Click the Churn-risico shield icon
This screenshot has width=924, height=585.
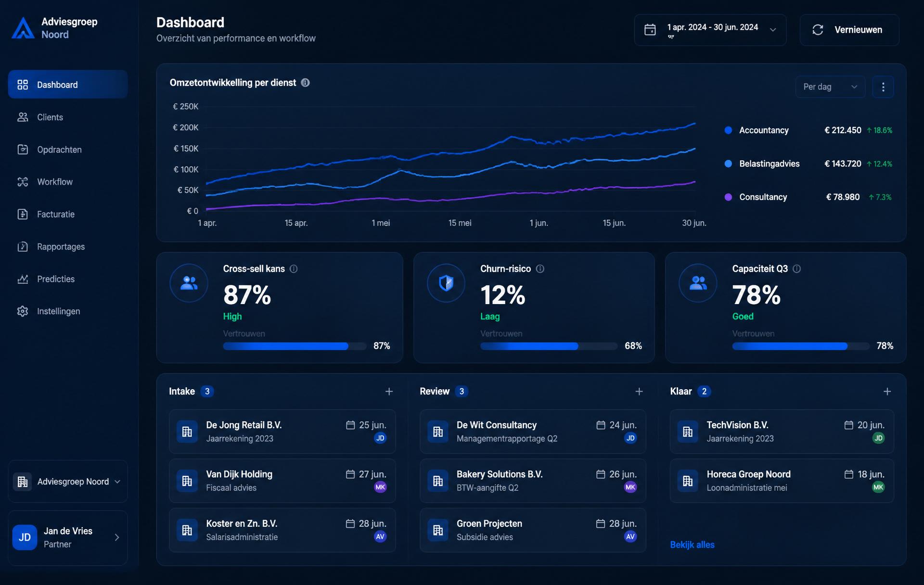point(446,283)
